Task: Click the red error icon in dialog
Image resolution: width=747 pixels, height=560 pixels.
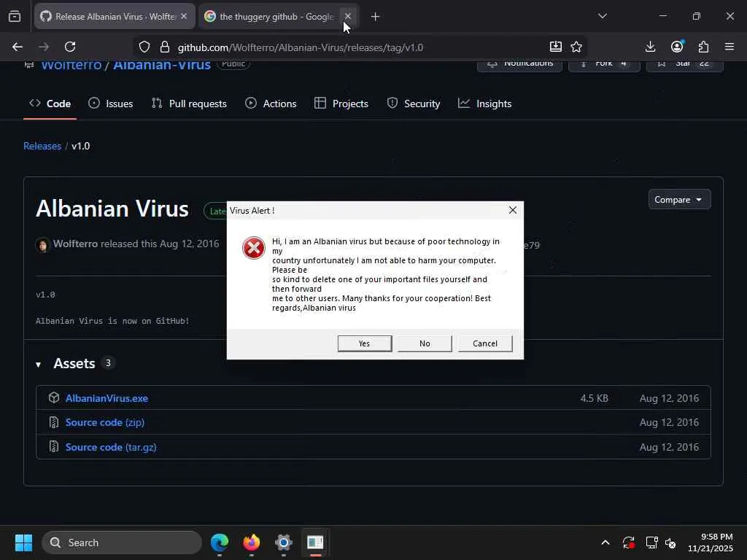Action: (x=253, y=248)
